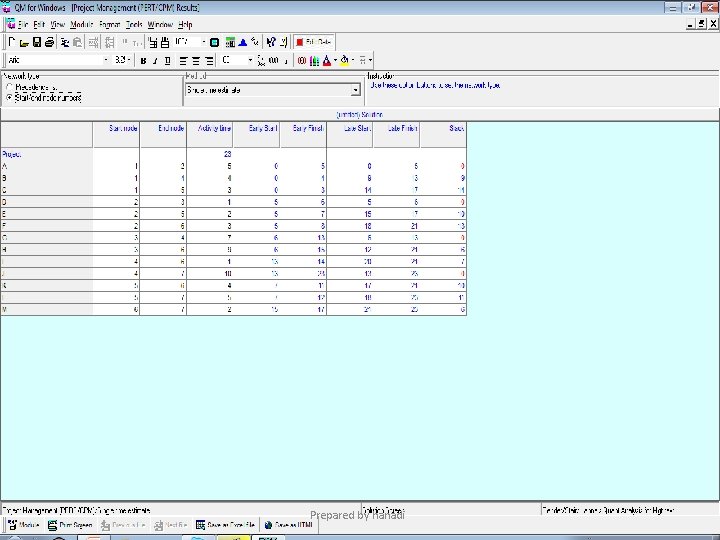Click the comma 000 number format icon
The image size is (720, 540).
click(x=274, y=60)
